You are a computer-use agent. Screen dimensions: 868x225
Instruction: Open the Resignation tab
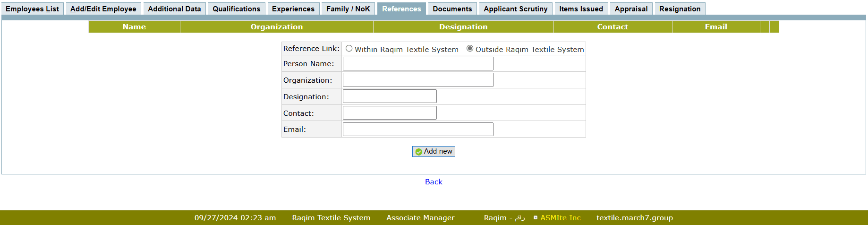[x=680, y=9]
